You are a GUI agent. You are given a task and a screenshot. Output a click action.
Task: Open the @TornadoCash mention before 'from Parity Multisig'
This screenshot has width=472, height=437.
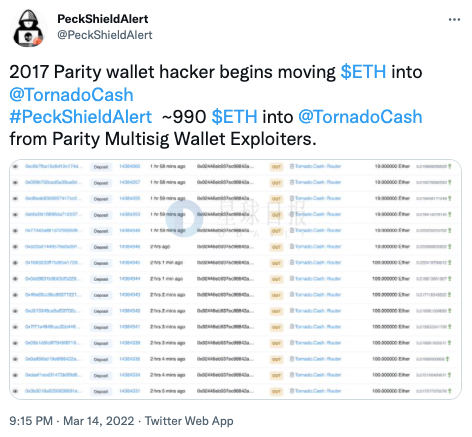pyautogui.click(x=360, y=117)
